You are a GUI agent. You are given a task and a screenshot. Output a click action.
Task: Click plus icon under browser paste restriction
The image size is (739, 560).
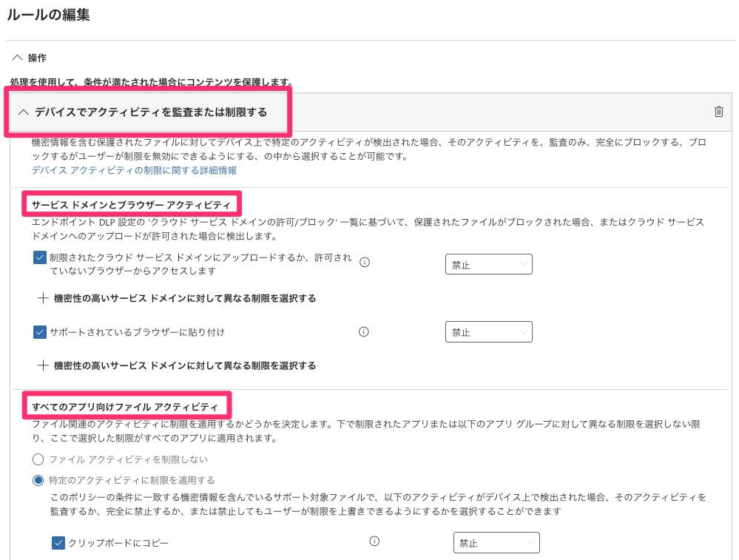[x=43, y=365]
